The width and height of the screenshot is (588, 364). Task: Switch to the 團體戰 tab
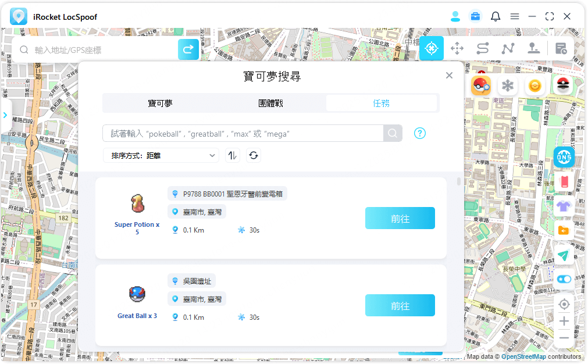pos(271,103)
